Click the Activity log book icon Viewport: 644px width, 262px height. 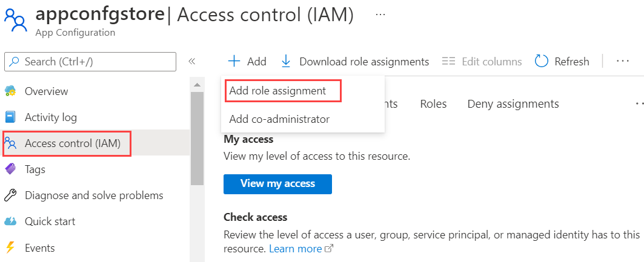click(10, 117)
